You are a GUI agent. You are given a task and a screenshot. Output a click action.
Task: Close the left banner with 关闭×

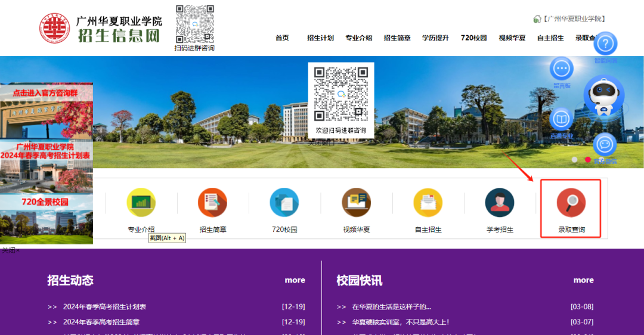(x=11, y=250)
